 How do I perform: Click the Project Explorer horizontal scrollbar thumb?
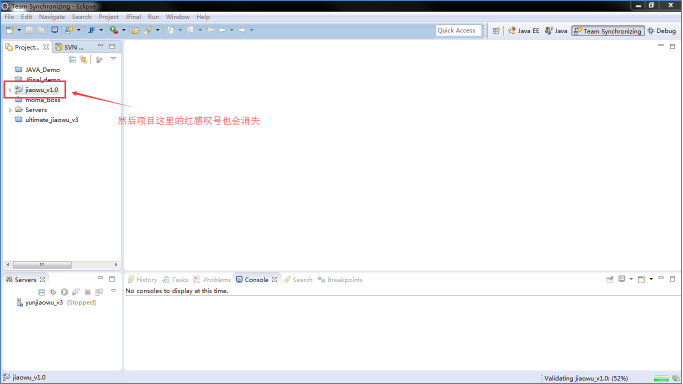(42, 264)
